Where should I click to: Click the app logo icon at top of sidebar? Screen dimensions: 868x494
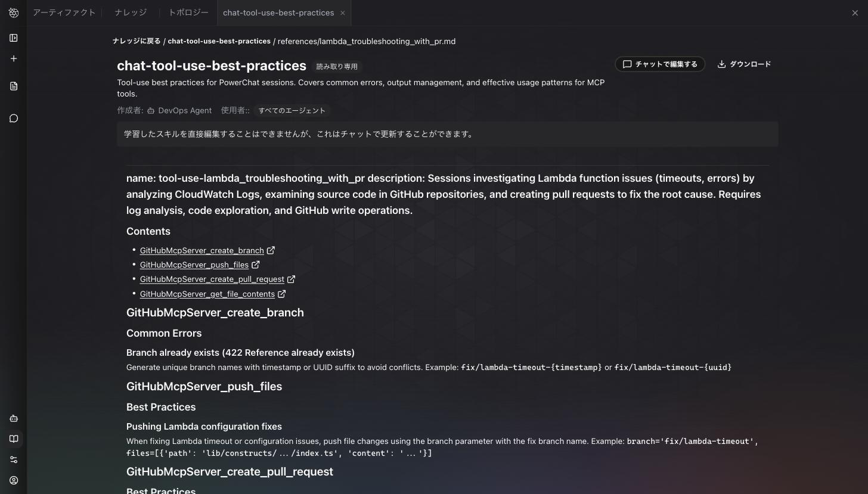click(x=14, y=13)
